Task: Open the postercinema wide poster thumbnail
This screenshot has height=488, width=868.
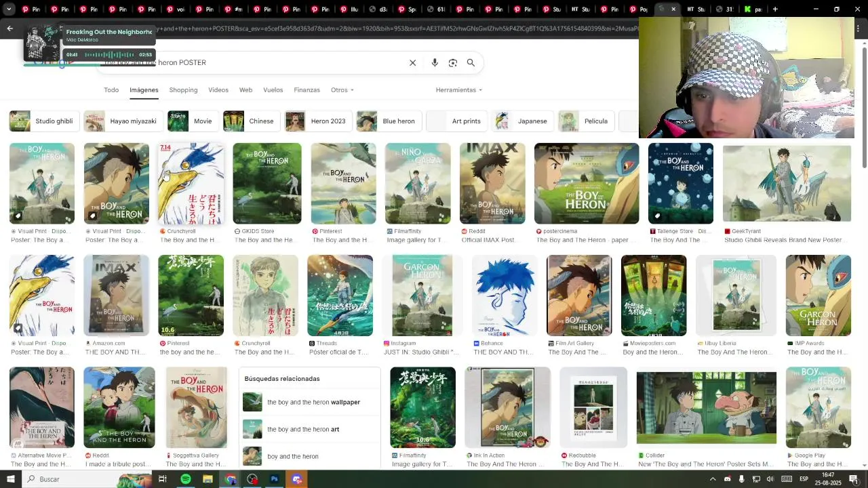Action: [587, 183]
